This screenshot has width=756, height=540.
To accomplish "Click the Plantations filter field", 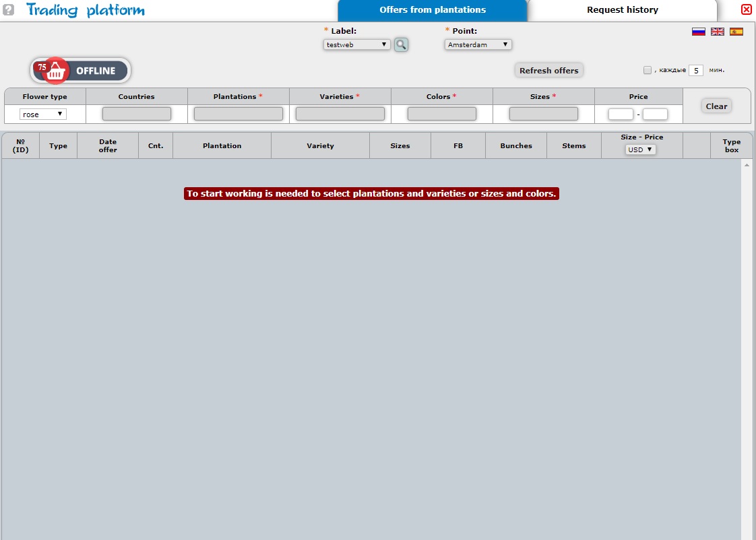I will 239,114.
